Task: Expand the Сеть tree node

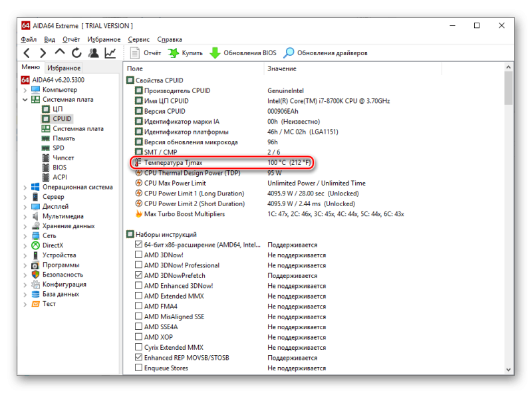Action: click(25, 236)
